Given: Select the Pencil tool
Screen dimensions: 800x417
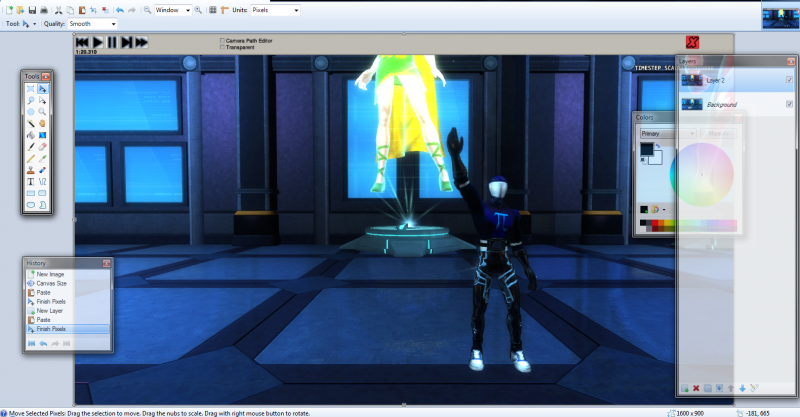Looking at the screenshot, I should (31, 159).
